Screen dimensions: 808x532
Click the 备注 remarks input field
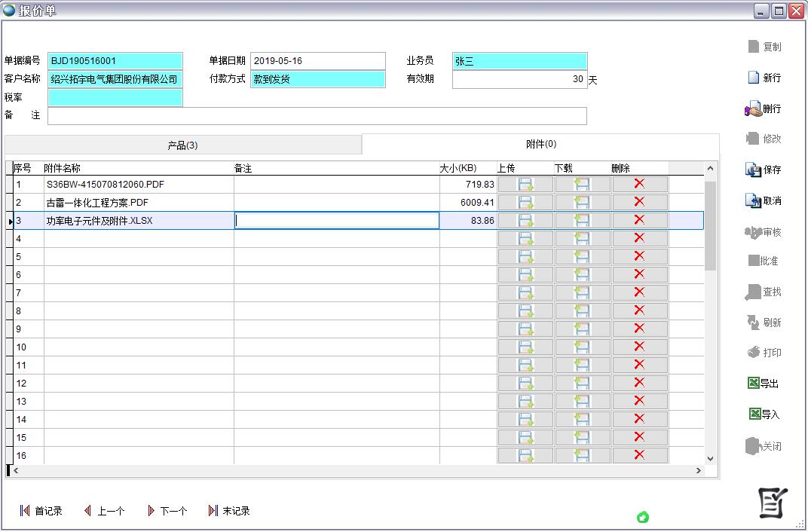tap(317, 116)
